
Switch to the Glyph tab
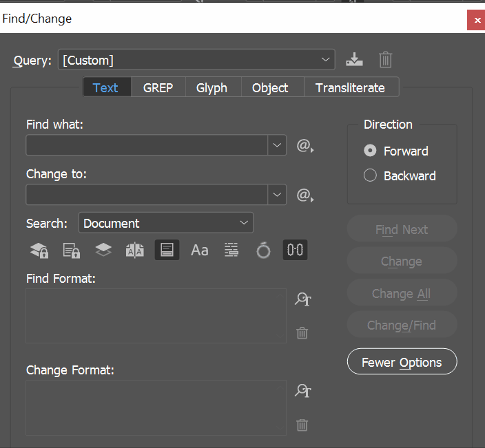point(211,87)
